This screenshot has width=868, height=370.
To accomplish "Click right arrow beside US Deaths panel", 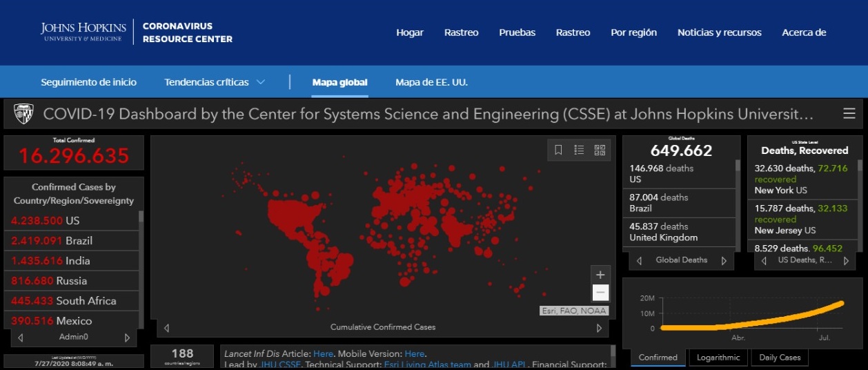I will click(x=847, y=260).
